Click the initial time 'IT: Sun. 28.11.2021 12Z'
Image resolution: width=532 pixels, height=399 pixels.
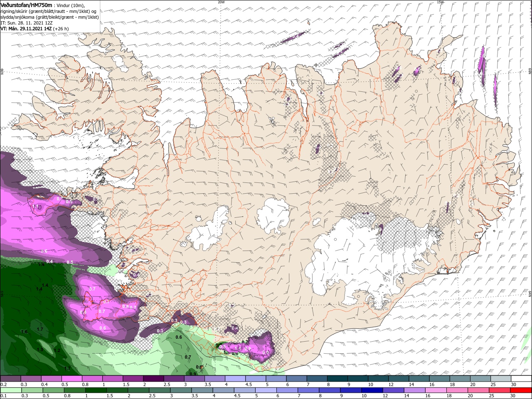26,23
